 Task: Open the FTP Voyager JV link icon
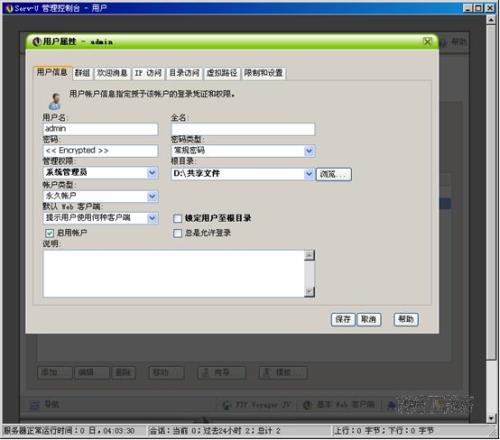click(x=227, y=405)
